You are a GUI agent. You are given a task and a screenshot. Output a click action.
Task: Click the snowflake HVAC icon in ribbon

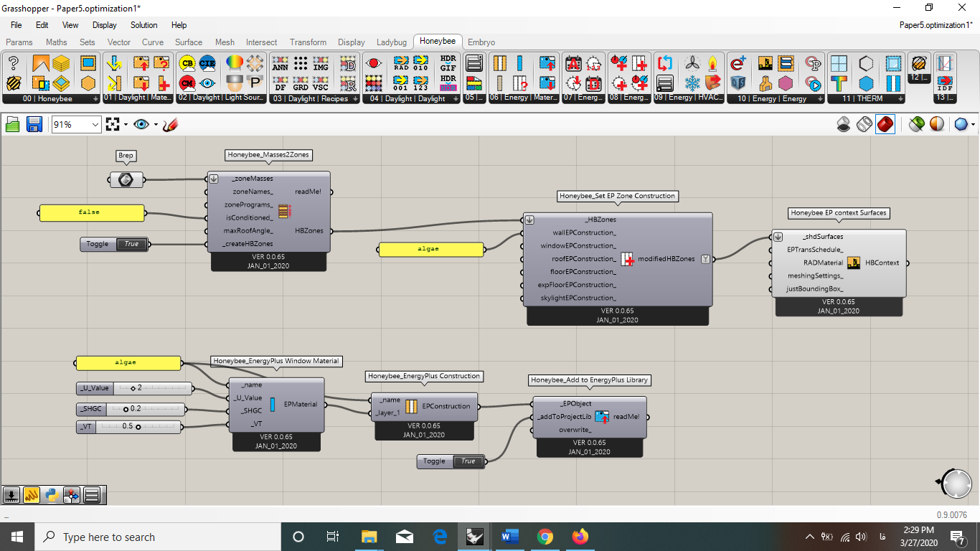point(692,83)
